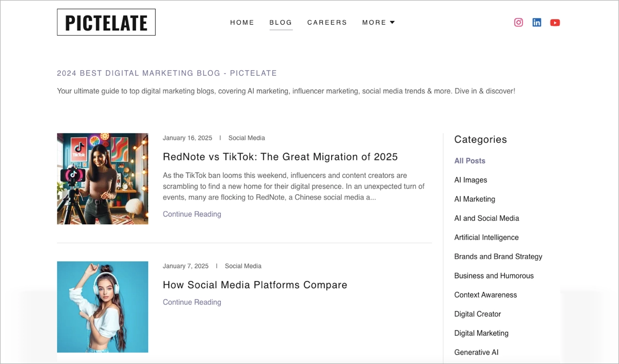619x364 pixels.
Task: Open the Artificial Intelligence category
Action: (486, 237)
